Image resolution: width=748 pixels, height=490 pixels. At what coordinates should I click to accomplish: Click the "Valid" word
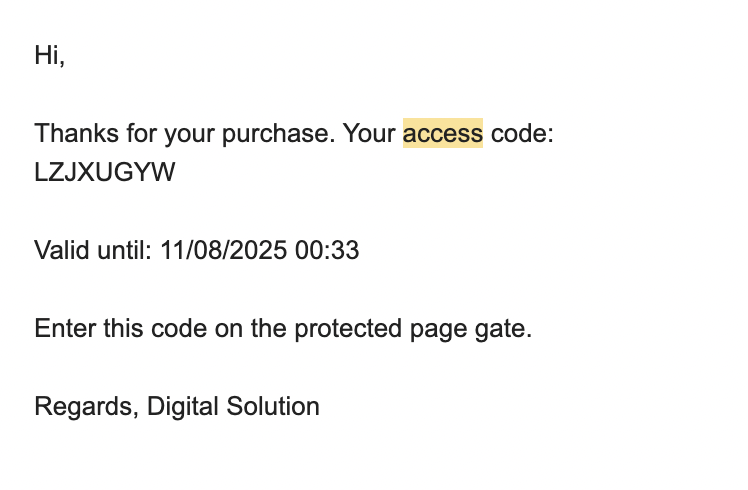pos(62,250)
